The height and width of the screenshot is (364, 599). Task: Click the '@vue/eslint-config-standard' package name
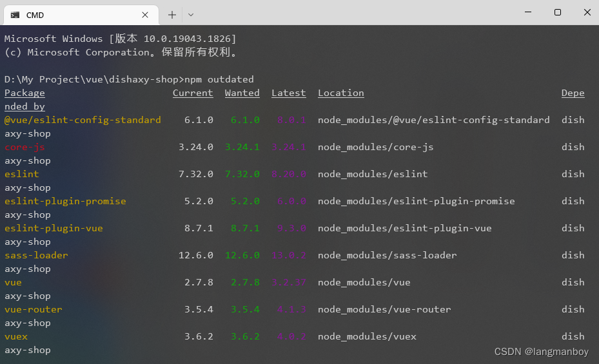point(83,120)
